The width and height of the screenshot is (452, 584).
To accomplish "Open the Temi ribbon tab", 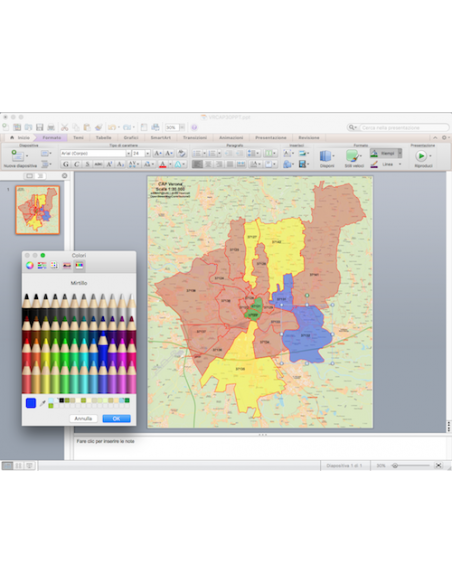I will pos(78,137).
